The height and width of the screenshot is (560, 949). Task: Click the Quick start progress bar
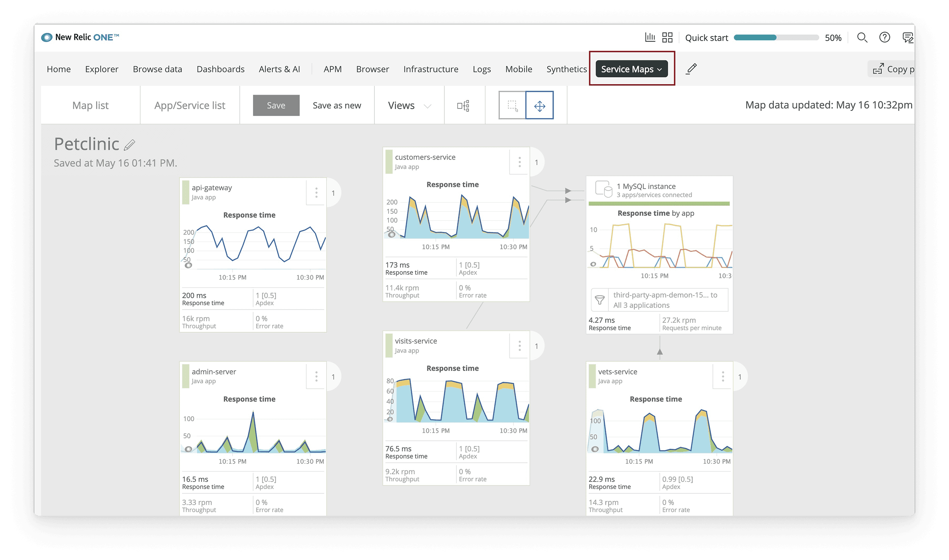(x=776, y=37)
